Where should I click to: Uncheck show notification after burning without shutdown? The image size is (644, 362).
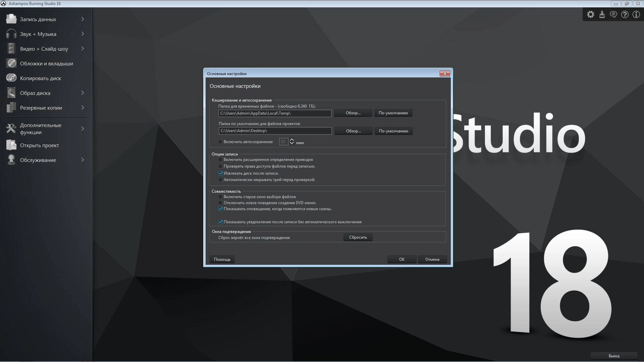point(220,222)
